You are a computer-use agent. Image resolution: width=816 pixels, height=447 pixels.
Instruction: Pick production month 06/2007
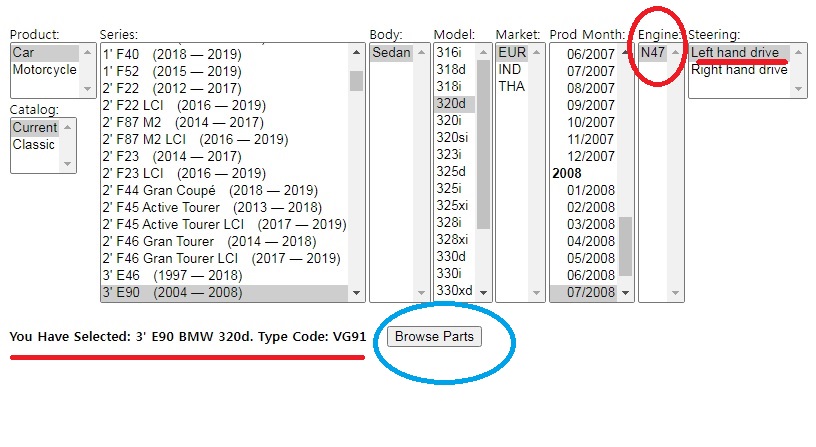pyautogui.click(x=584, y=54)
